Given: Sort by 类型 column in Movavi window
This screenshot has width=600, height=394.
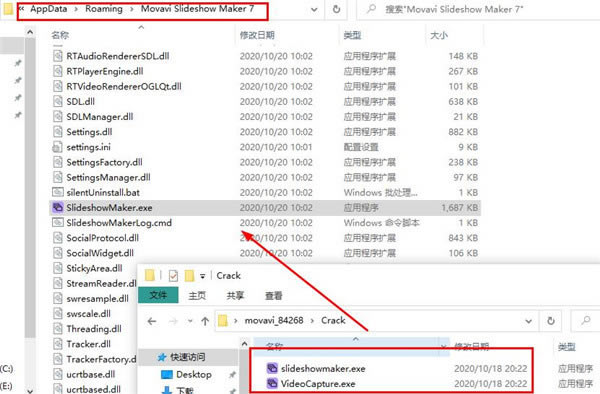Looking at the screenshot, I should (352, 35).
